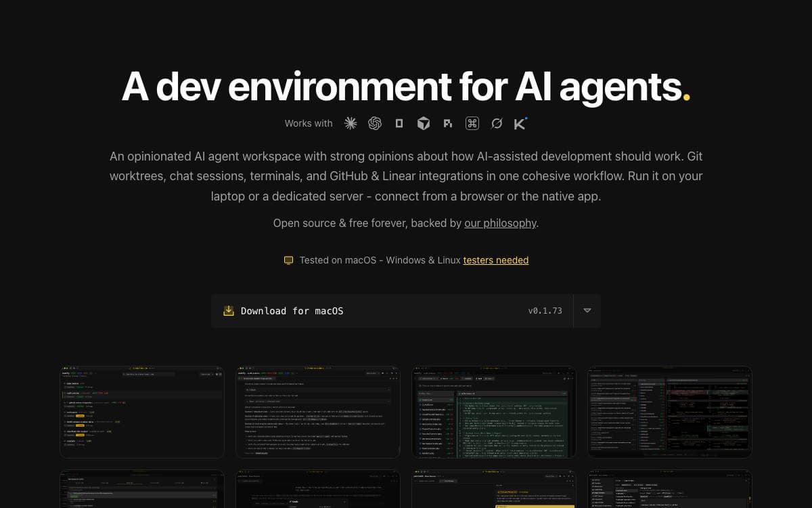Click the command-key symbol icon

click(x=472, y=123)
